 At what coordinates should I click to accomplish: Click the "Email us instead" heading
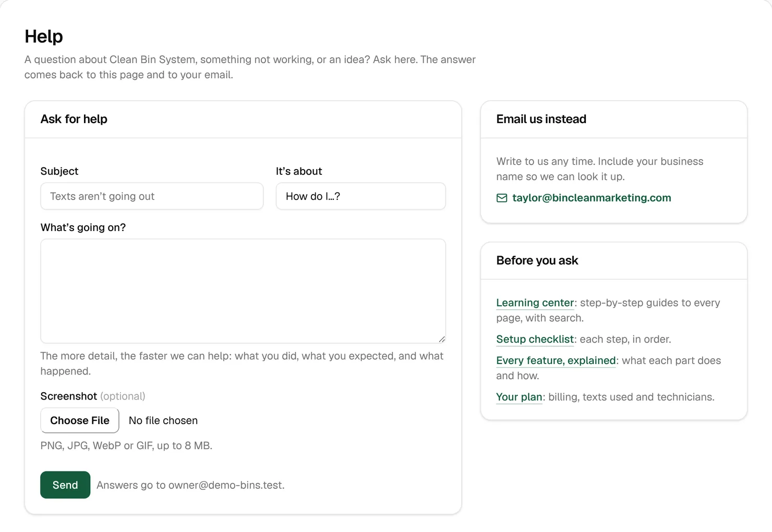tap(541, 119)
